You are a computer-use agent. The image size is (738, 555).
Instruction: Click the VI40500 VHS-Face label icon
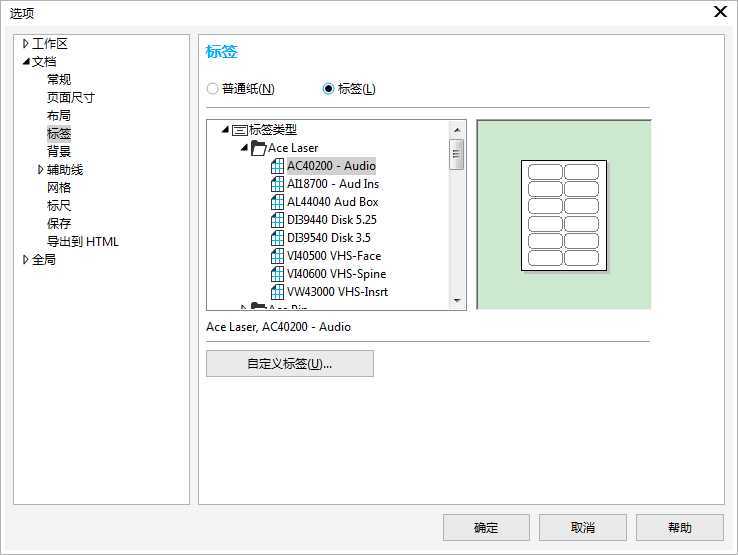(x=278, y=256)
